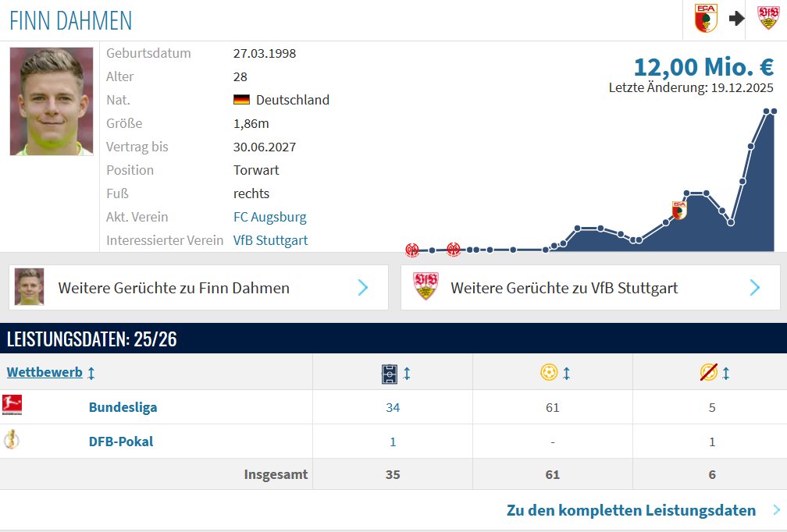This screenshot has width=787, height=532.
Task: Click sort arrows beside clean sheets icon
Action: pos(726,374)
